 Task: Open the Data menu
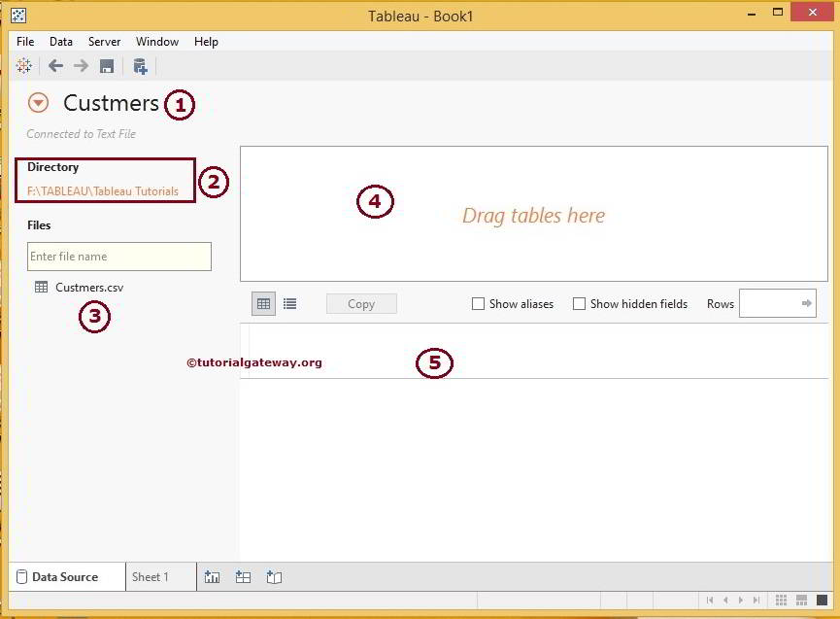click(x=61, y=42)
